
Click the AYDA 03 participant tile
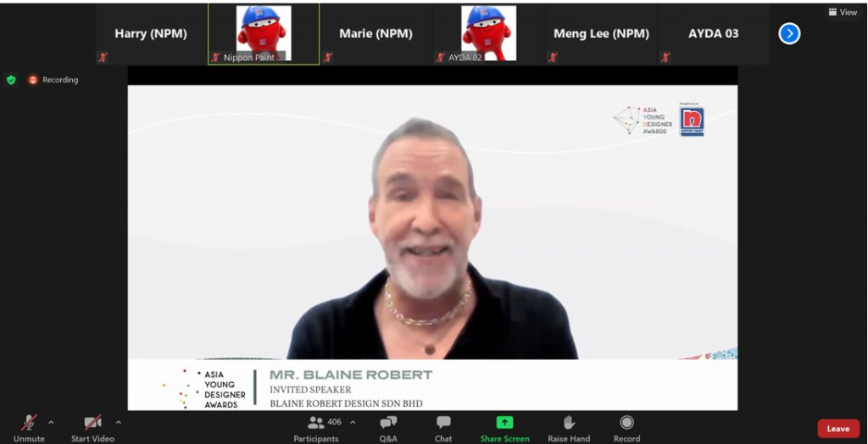[713, 34]
